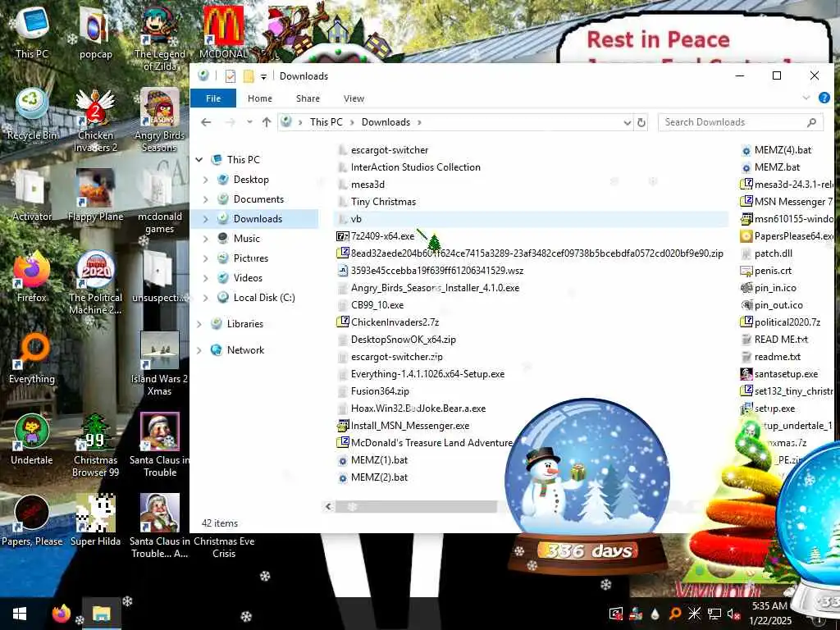
Task: Open the Activator desktop icon
Action: (x=32, y=196)
